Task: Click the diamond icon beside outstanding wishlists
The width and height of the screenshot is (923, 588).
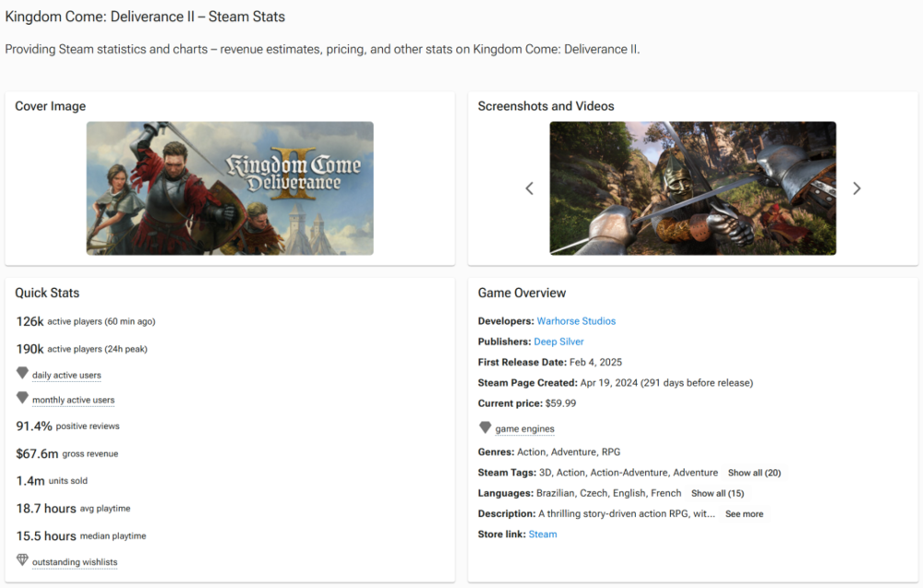Action: coord(22,560)
